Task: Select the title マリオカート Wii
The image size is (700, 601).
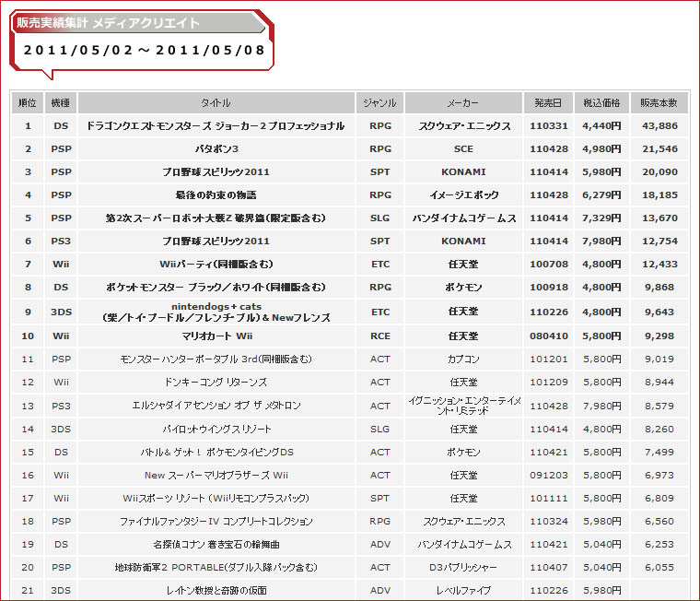Action: (217, 336)
